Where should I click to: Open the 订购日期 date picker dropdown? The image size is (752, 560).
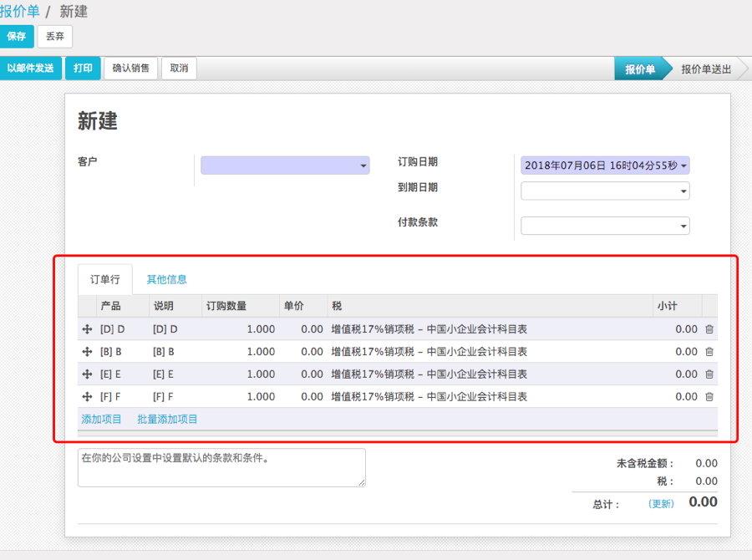click(x=605, y=165)
